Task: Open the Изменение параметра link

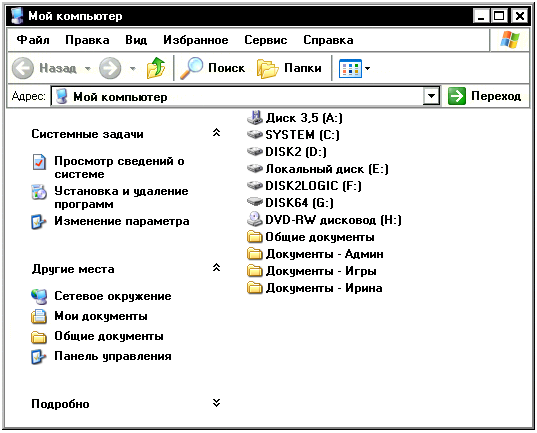Action: pyautogui.click(x=122, y=221)
